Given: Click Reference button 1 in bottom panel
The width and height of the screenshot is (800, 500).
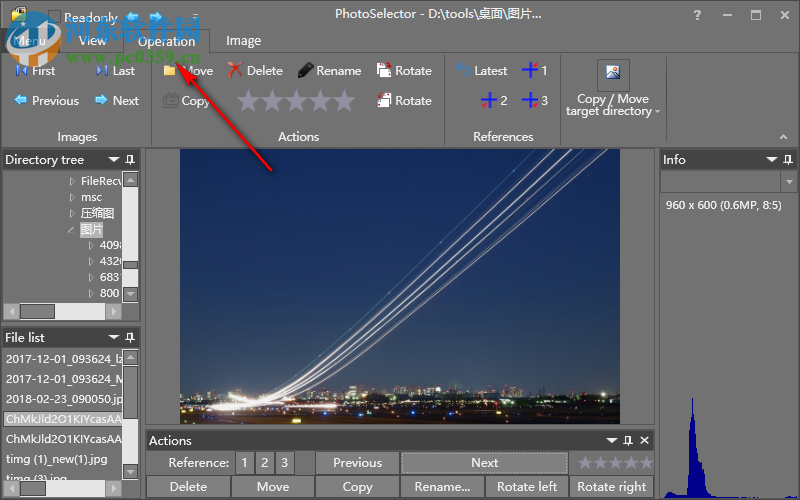Looking at the screenshot, I should click(244, 463).
